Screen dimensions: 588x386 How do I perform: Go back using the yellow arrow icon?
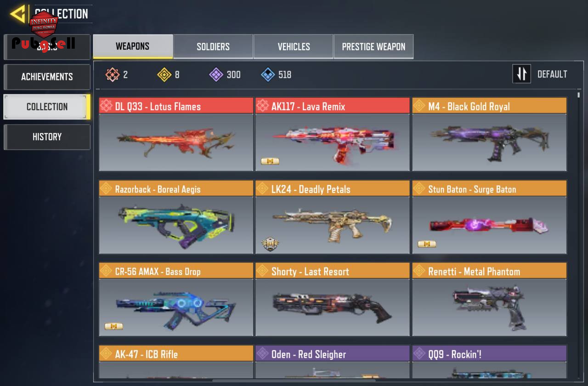(18, 14)
